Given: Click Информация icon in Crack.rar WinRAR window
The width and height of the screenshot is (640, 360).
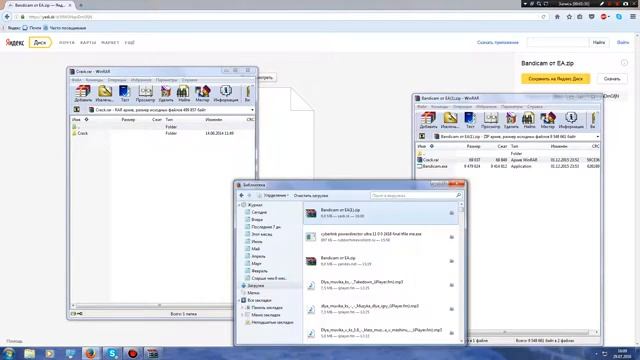Looking at the screenshot, I should click(226, 93).
